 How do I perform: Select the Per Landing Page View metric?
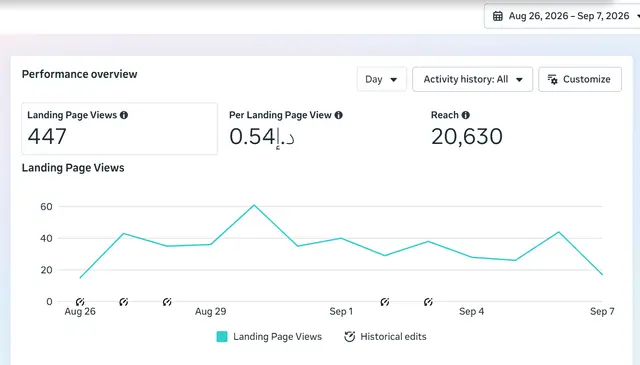click(286, 129)
